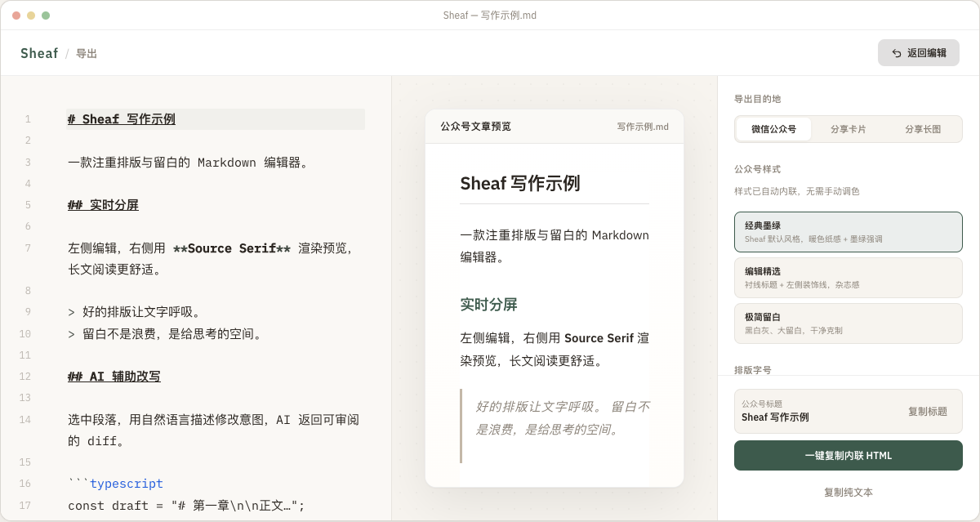Click the Sheaf logo in header
This screenshot has width=980, height=522.
(x=39, y=53)
